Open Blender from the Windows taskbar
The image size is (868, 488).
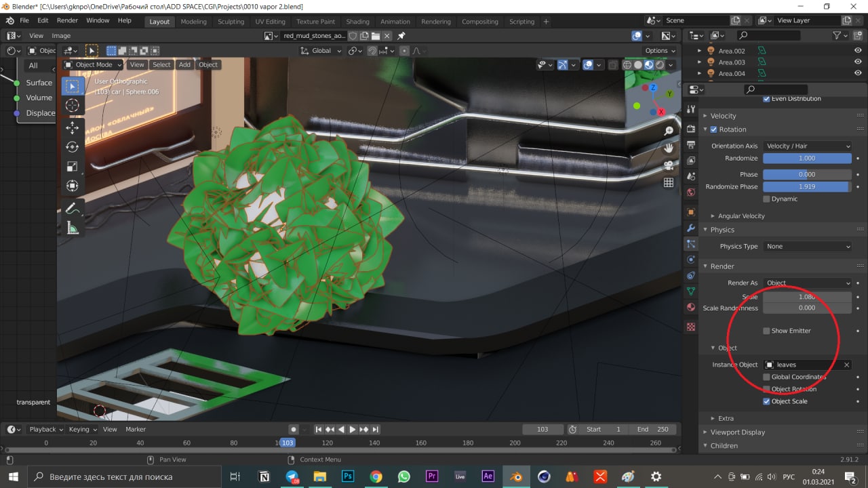[517, 476]
